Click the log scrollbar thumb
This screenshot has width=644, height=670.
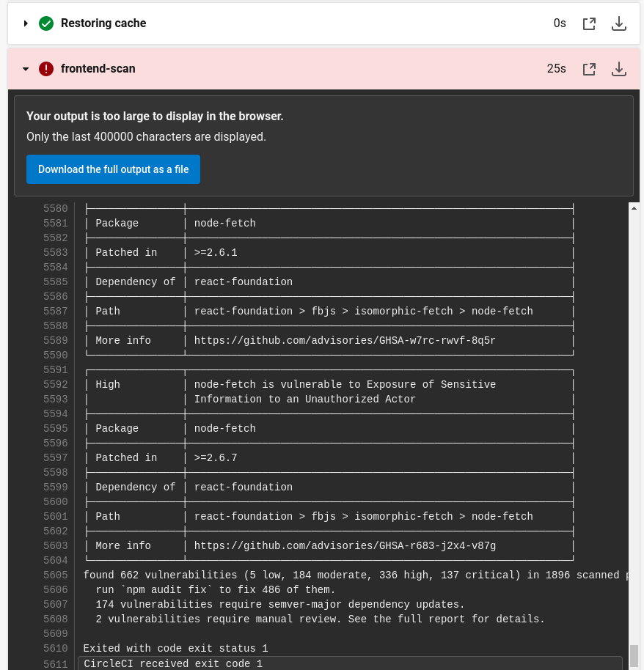click(634, 655)
